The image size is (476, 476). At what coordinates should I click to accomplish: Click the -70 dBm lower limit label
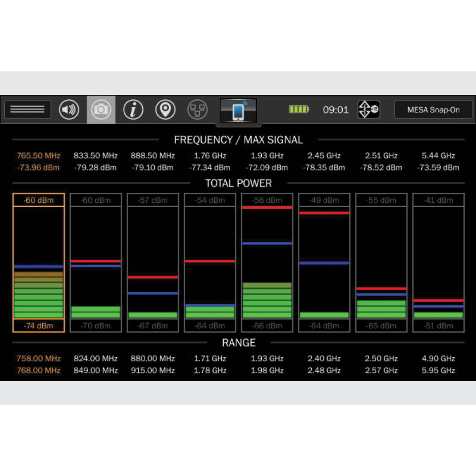point(96,325)
